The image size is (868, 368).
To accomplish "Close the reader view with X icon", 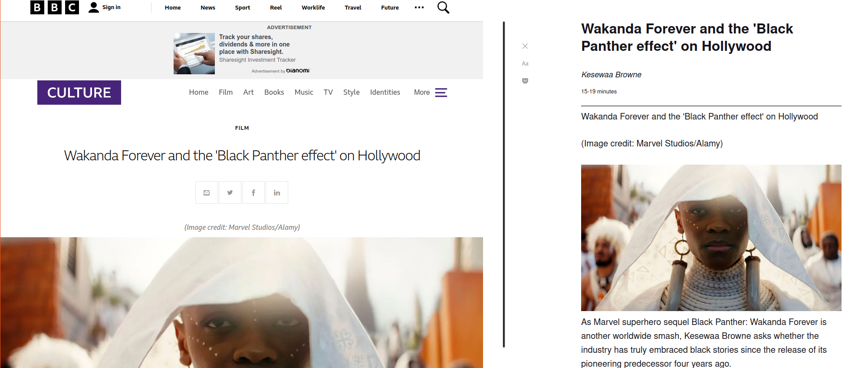I will click(x=525, y=46).
